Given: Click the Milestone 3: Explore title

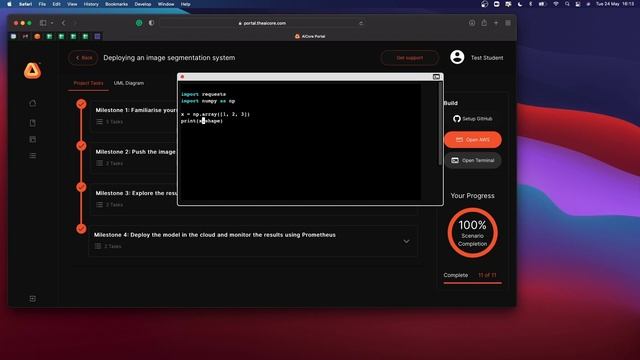Looking at the screenshot, I should pos(136,193).
